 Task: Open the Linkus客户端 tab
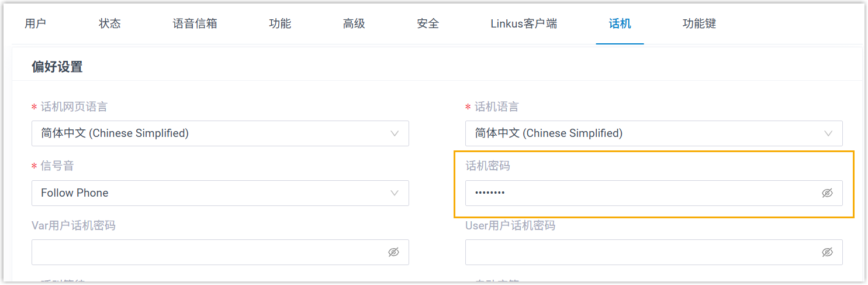(x=524, y=24)
